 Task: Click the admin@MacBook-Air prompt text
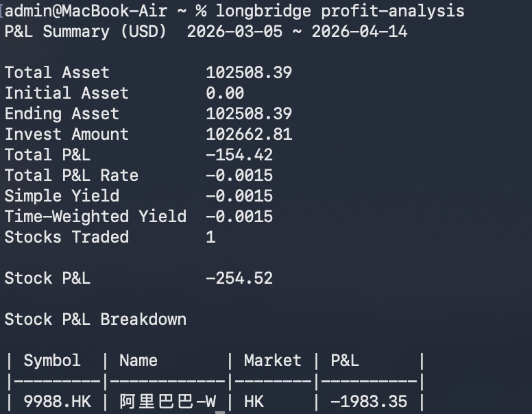coord(86,11)
